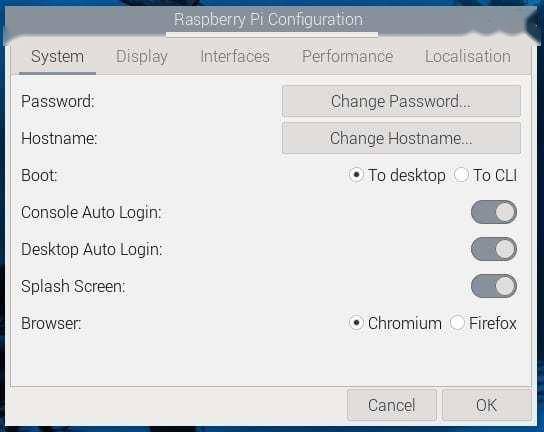Click the Console Auto Login label

click(x=91, y=212)
